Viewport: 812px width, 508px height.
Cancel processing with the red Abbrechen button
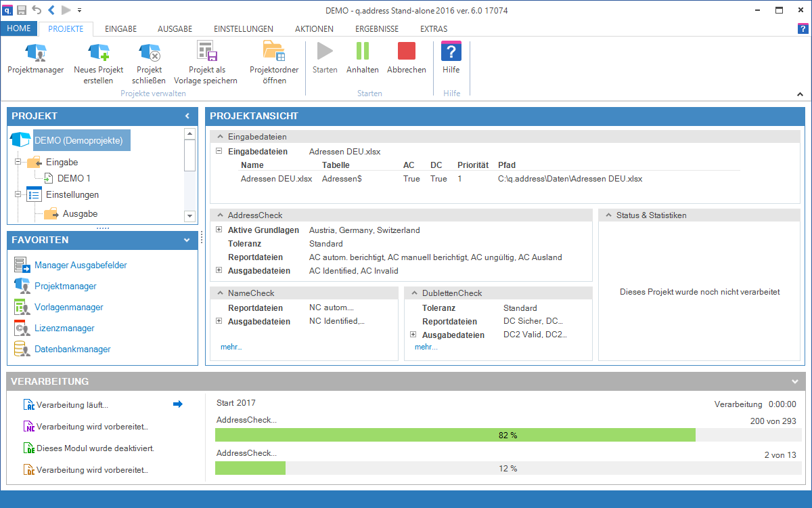point(407,58)
